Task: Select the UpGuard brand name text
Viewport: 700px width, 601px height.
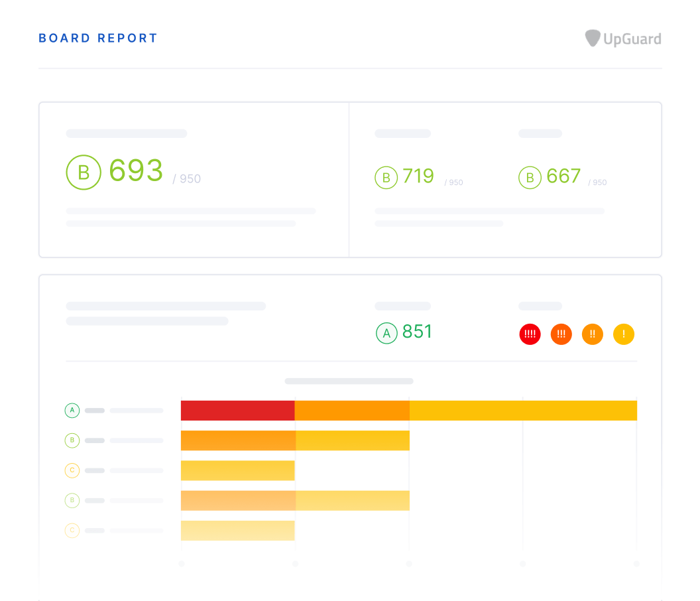Action: (632, 38)
